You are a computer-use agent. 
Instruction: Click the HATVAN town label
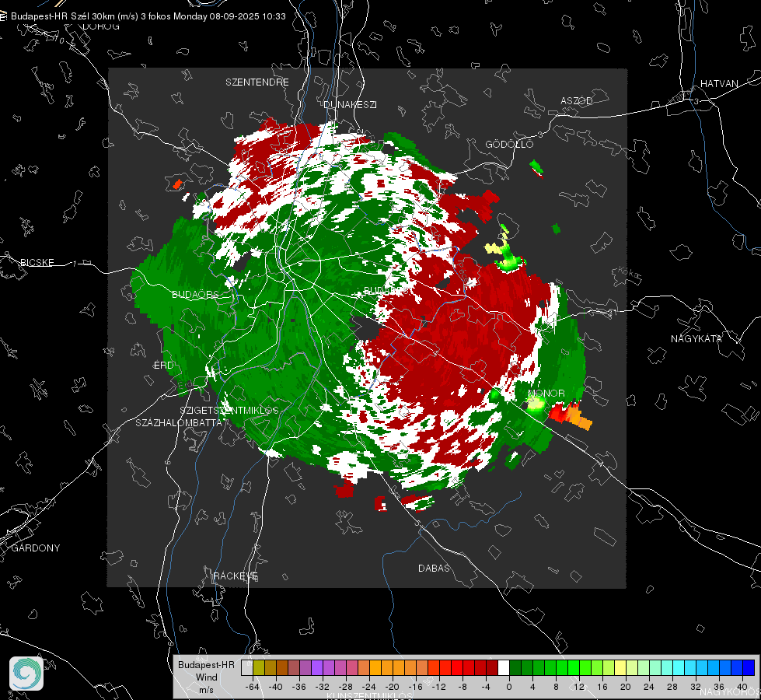[x=719, y=84]
